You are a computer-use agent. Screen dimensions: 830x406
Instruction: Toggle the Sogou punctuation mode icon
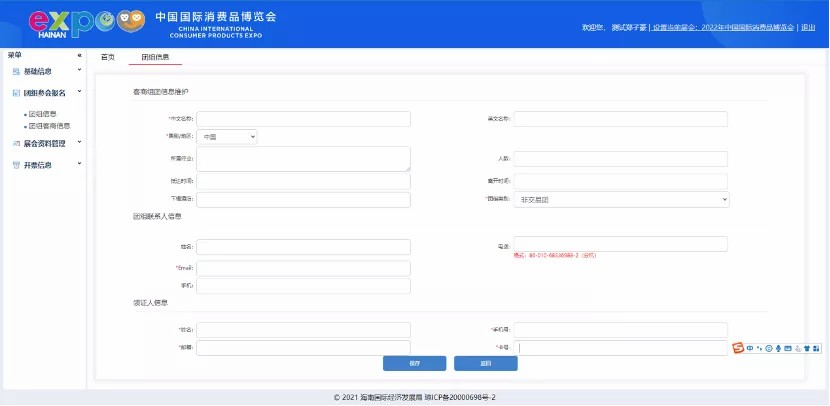760,348
